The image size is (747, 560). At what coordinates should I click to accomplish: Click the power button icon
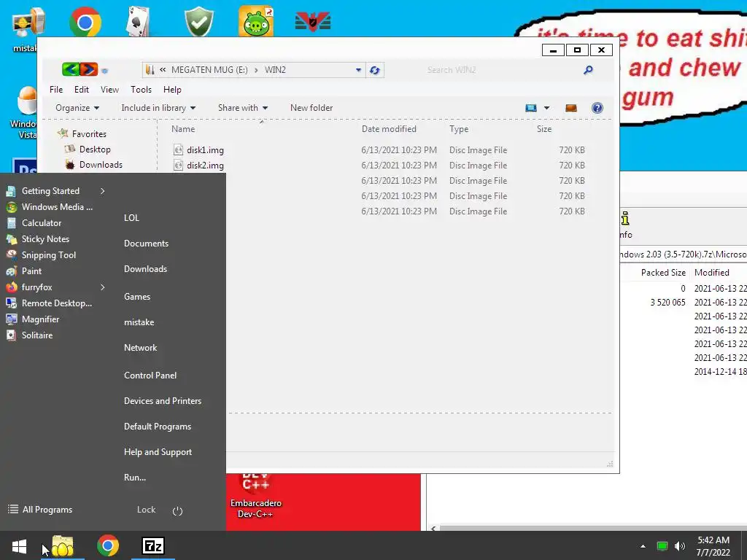178,511
